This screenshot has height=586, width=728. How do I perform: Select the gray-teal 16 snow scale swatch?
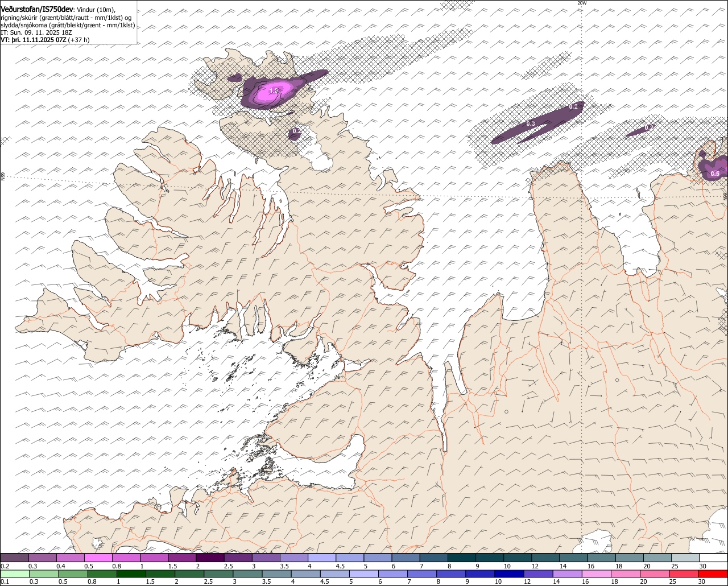coord(602,558)
